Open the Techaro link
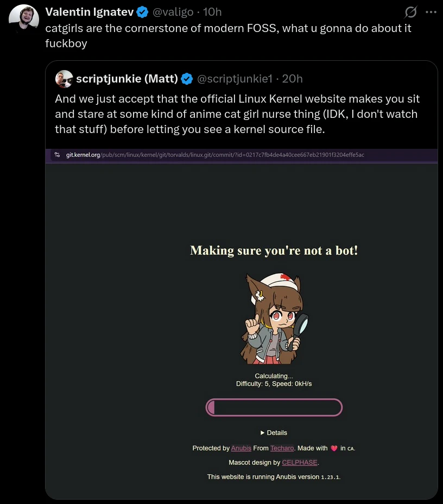 pyautogui.click(x=282, y=448)
